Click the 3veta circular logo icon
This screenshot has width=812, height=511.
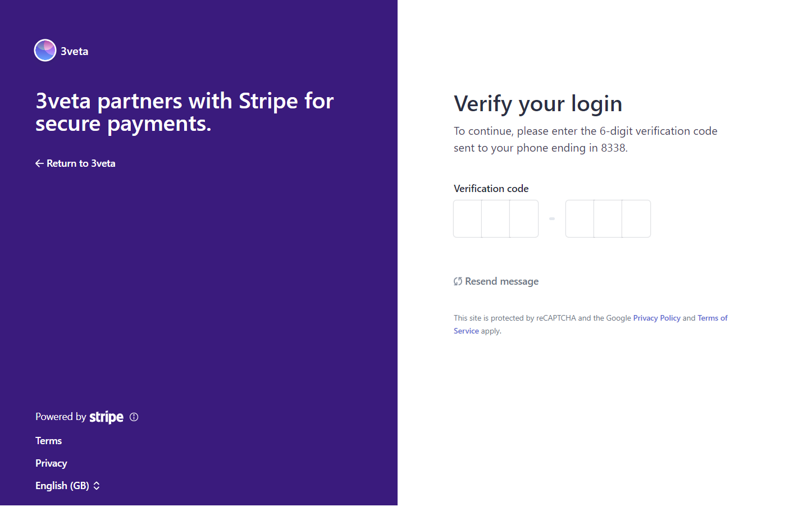pyautogui.click(x=45, y=50)
